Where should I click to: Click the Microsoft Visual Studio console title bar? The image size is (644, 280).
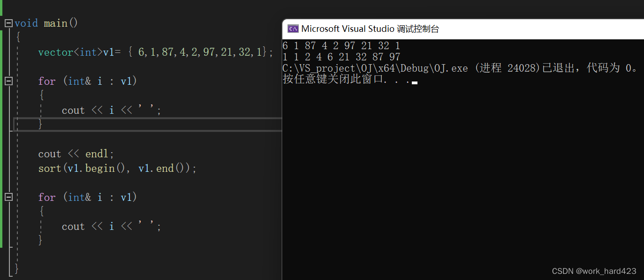point(463,29)
